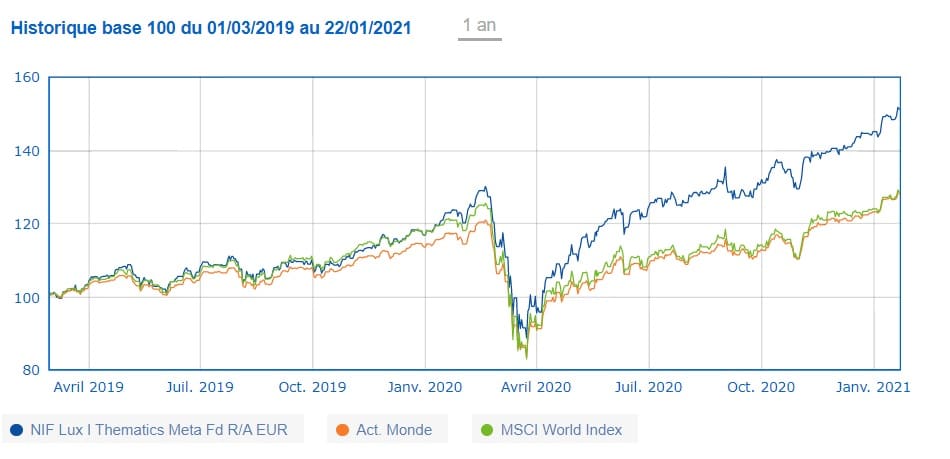Click the "April 2020" x-axis label

(x=537, y=385)
